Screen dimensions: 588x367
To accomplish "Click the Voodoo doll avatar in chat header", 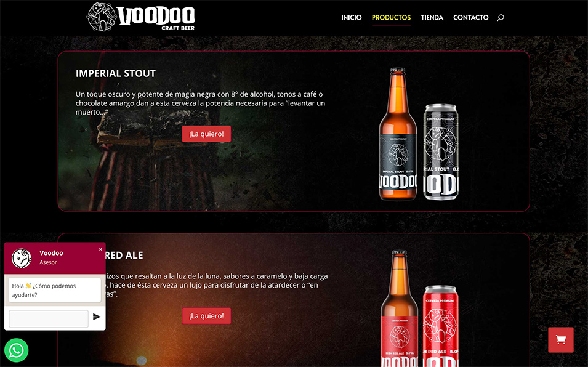I will (22, 258).
